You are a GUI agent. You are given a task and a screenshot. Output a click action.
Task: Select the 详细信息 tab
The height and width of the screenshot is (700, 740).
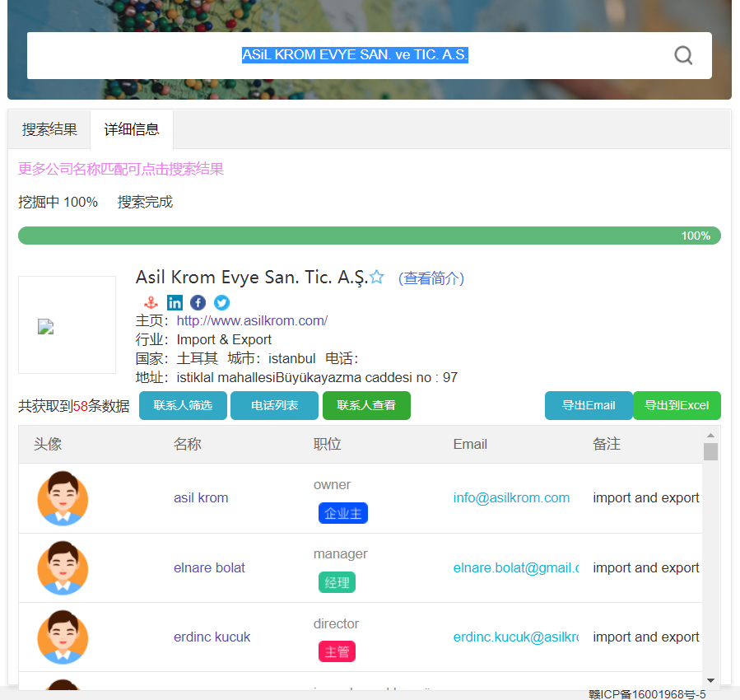[132, 129]
